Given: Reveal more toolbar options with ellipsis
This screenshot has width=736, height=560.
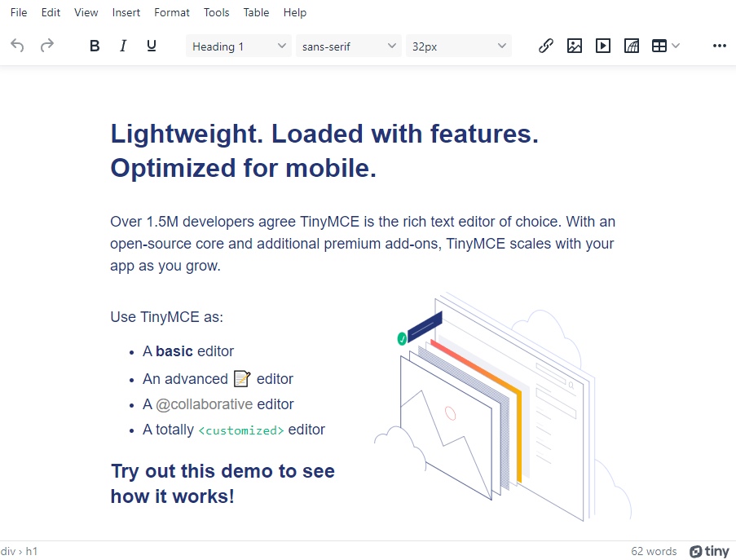Looking at the screenshot, I should [720, 46].
